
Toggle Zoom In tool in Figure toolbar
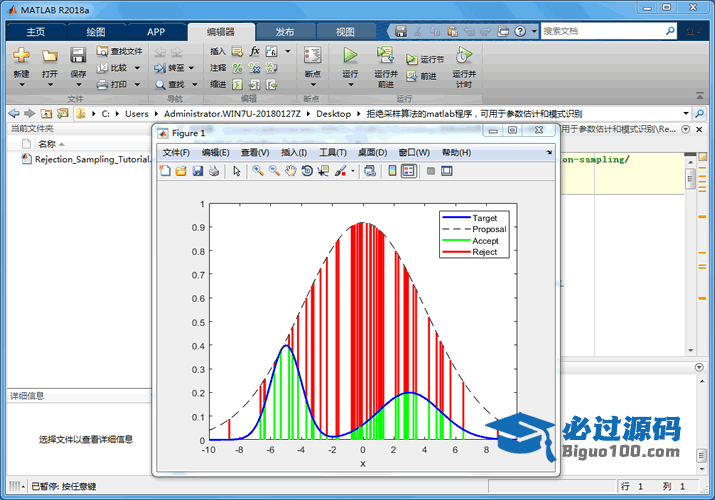pyautogui.click(x=258, y=171)
